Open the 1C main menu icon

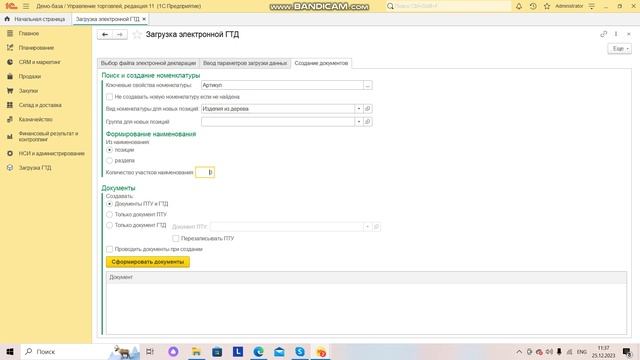(x=11, y=6)
